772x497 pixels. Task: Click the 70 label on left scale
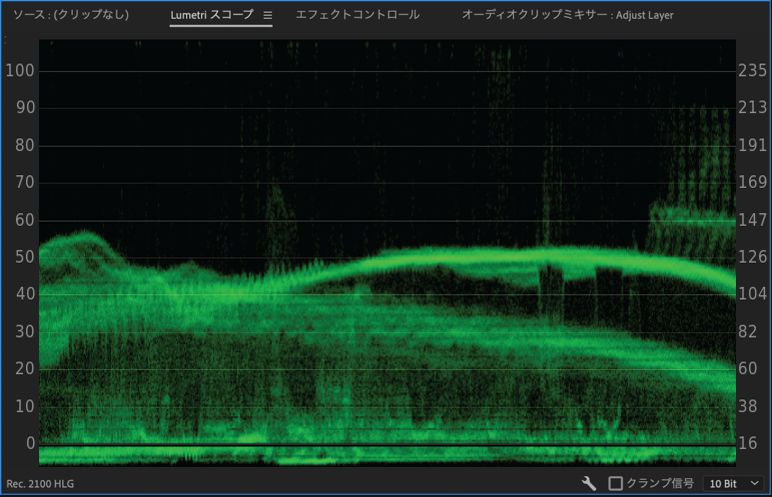(x=25, y=182)
